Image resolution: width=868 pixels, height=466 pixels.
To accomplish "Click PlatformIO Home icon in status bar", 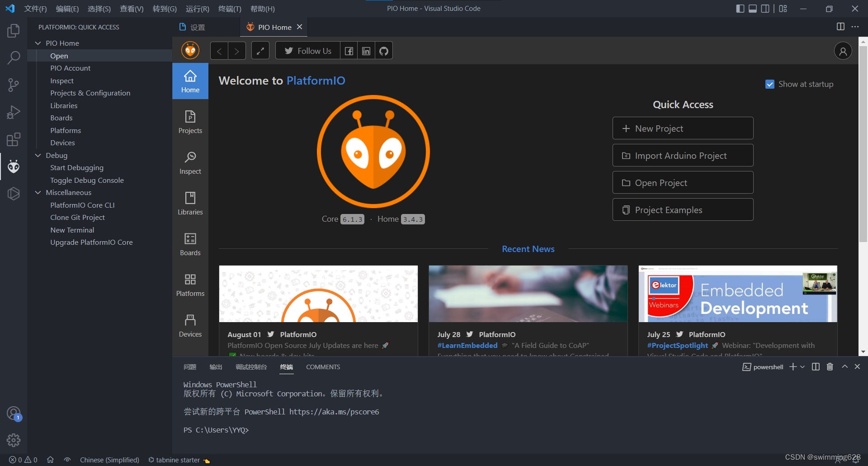I will coord(50,460).
